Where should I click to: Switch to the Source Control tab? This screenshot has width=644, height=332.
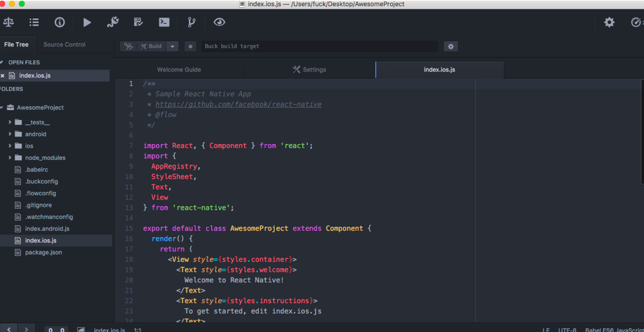pyautogui.click(x=64, y=44)
